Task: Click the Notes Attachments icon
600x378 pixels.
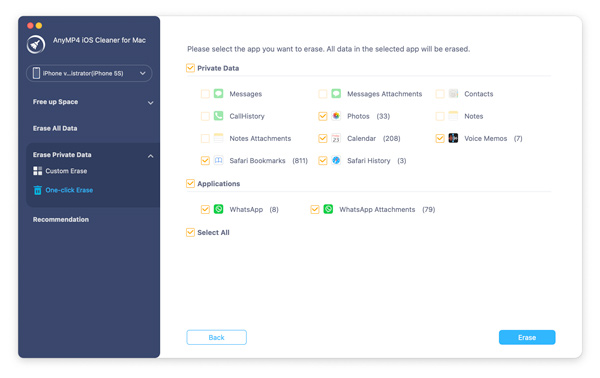Action: coord(218,138)
